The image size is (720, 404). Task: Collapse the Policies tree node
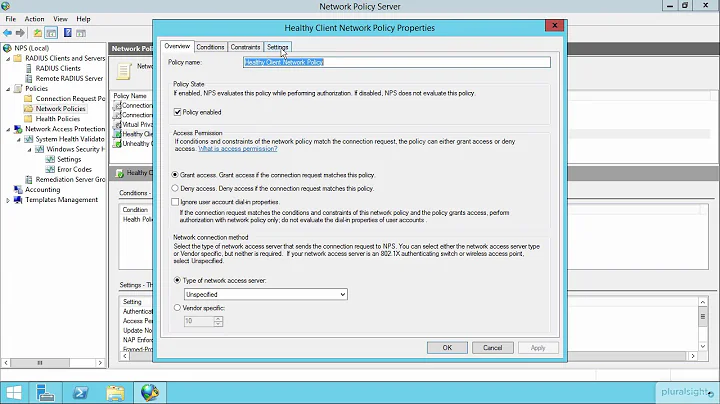[x=8, y=89]
